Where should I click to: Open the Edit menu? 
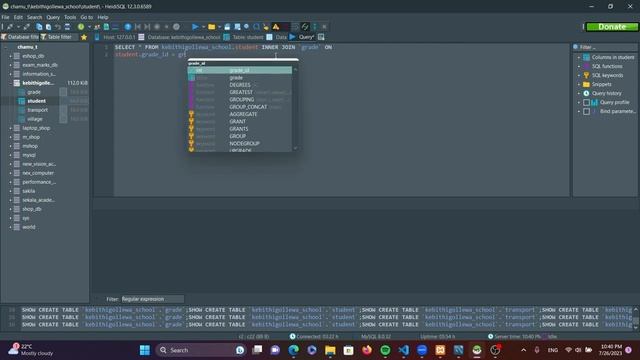click(18, 17)
